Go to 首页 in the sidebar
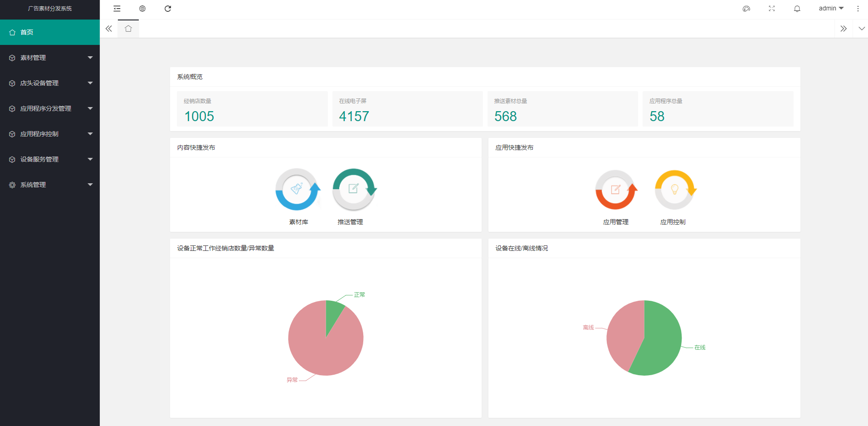 point(50,32)
